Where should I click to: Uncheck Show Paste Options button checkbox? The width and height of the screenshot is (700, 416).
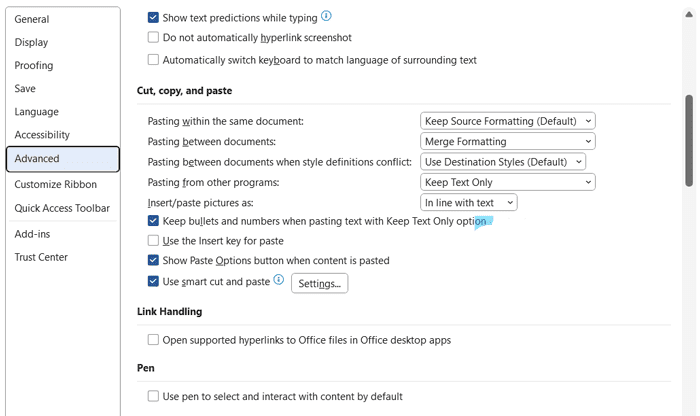pos(153,261)
